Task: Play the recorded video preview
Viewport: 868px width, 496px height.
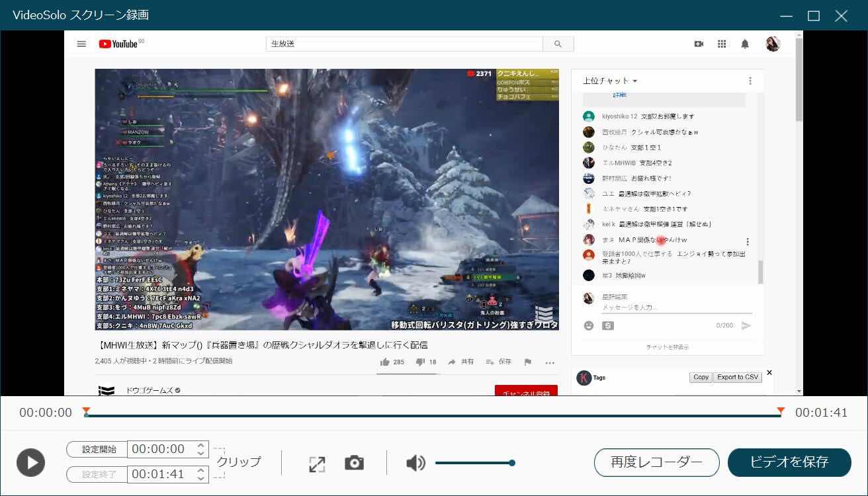Action: 30,462
